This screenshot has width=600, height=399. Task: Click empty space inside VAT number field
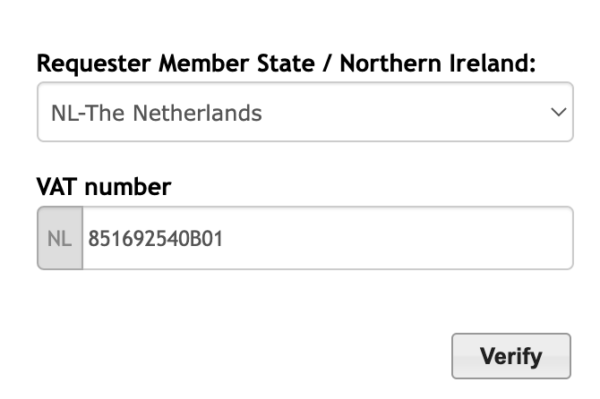pyautogui.click(x=398, y=238)
